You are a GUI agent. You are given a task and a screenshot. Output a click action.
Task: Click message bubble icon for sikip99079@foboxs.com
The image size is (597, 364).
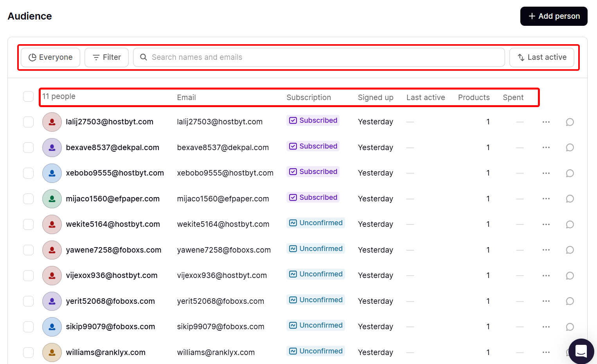570,327
